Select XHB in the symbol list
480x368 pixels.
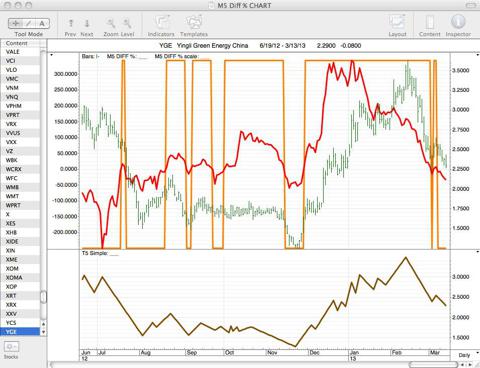pyautogui.click(x=20, y=232)
